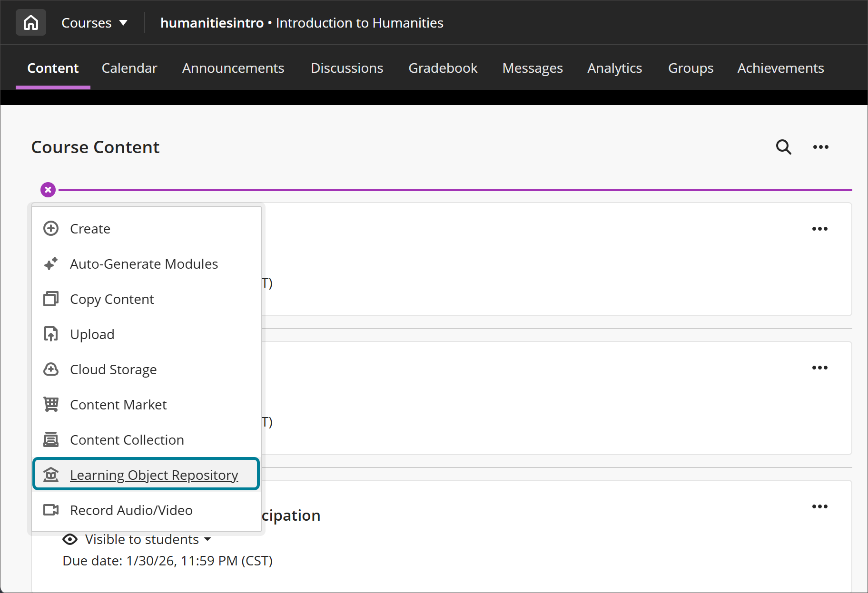Click the Copy Content icon
Screen dimensions: 868x593
click(x=51, y=299)
